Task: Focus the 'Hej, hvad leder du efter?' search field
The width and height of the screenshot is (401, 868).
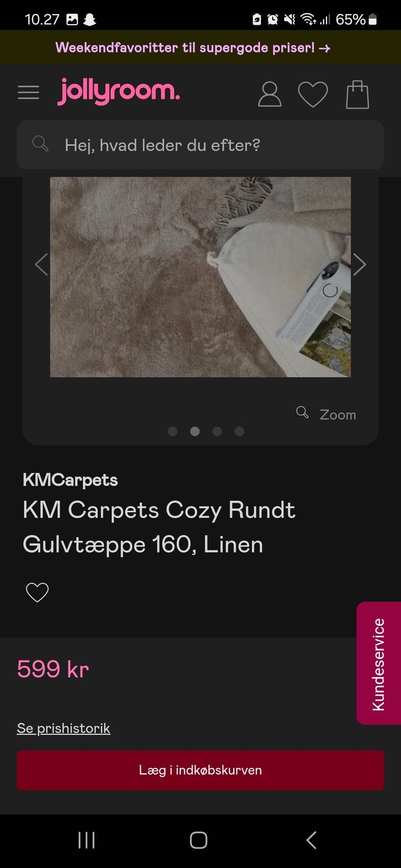Action: coord(200,145)
